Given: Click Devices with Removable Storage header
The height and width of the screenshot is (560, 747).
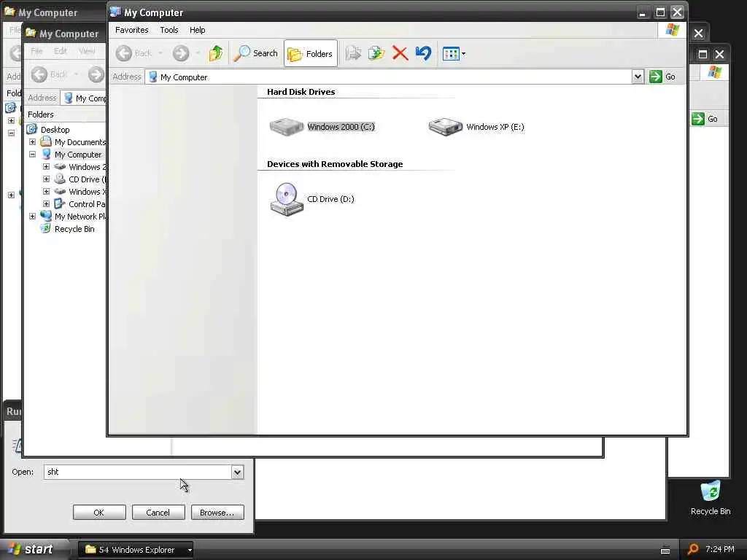Looking at the screenshot, I should click(335, 164).
